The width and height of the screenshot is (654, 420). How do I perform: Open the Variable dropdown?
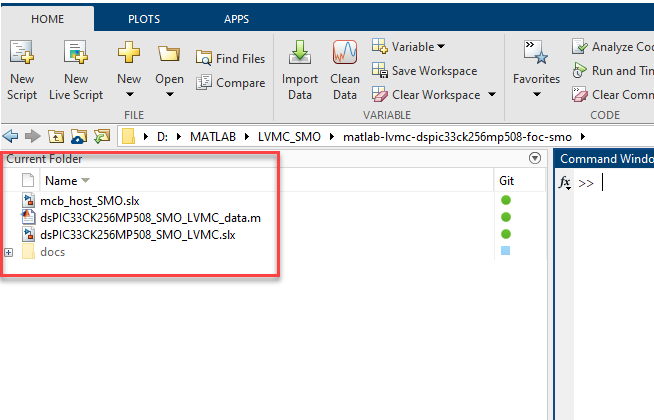(x=408, y=46)
